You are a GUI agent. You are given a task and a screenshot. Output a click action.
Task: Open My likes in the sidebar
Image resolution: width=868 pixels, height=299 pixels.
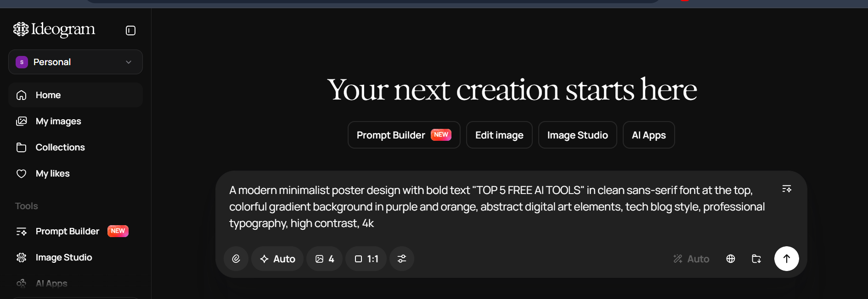tap(75, 173)
